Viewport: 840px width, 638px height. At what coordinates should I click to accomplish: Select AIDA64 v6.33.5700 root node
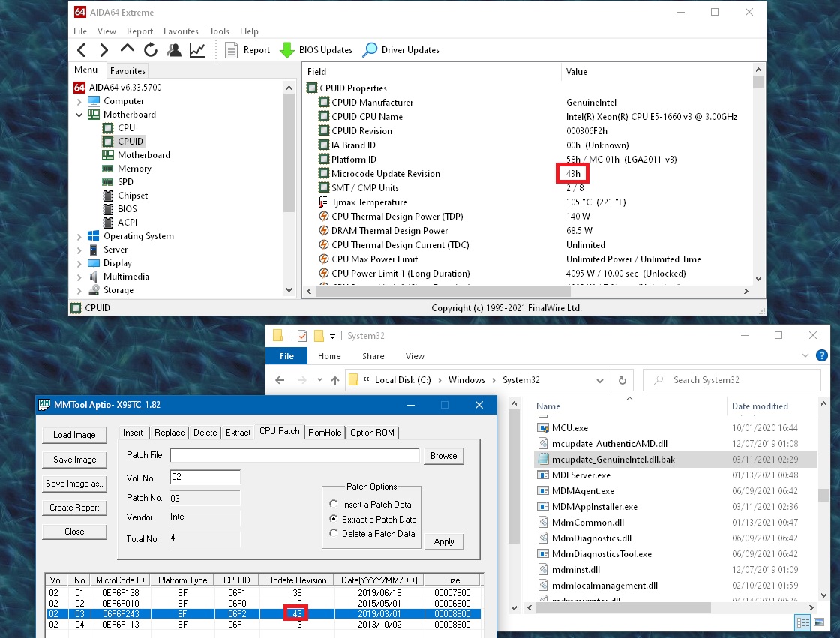[x=124, y=87]
